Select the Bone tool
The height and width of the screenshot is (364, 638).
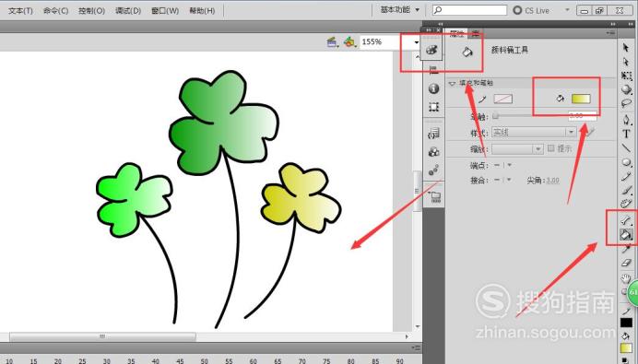[626, 220]
